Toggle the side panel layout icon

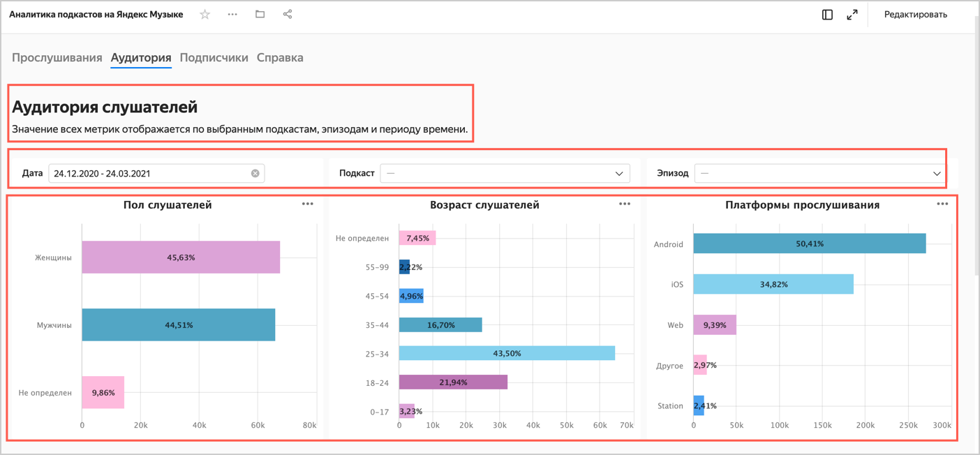click(x=827, y=15)
